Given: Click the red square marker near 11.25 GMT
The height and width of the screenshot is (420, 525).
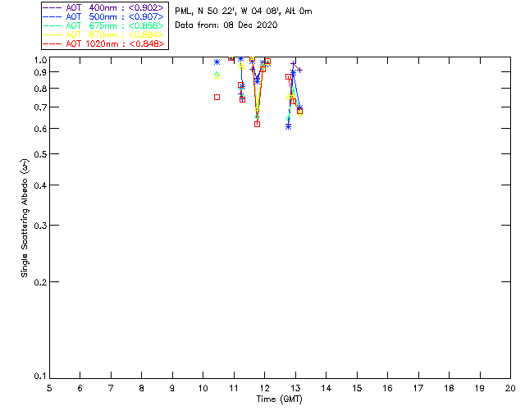Looking at the screenshot, I should click(242, 99).
